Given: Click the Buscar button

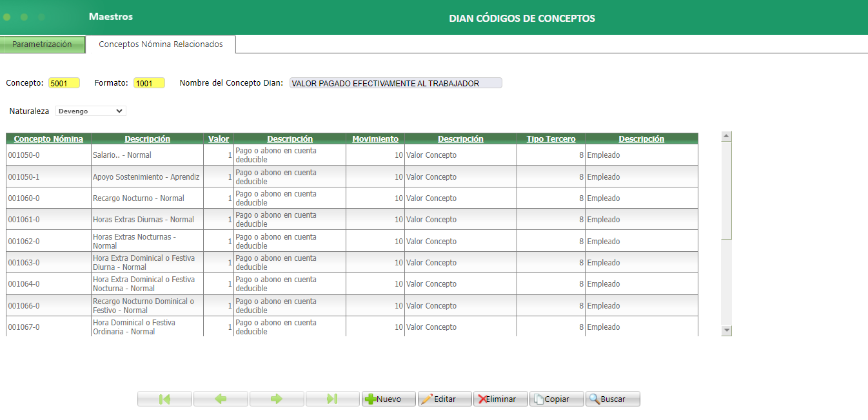Looking at the screenshot, I should pos(611,398).
